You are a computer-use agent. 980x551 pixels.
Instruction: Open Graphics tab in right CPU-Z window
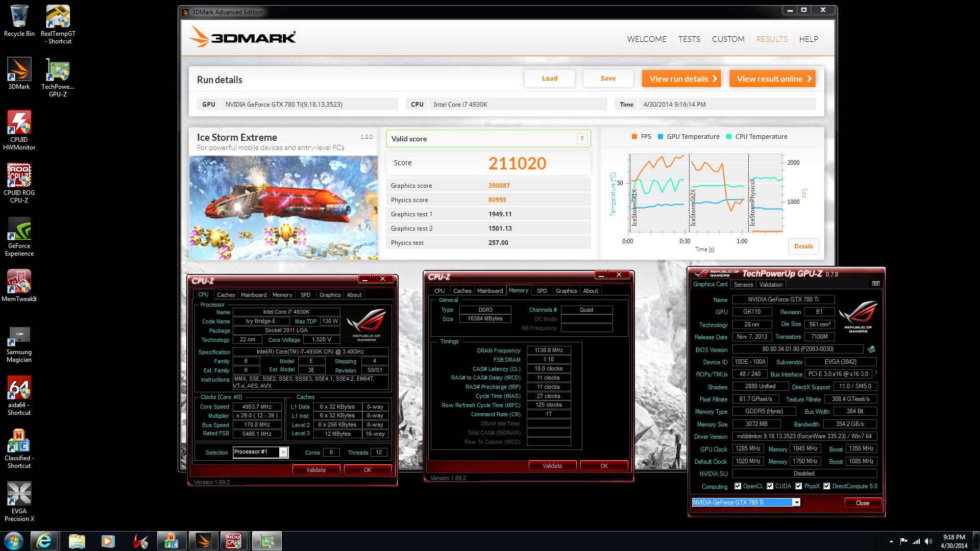pyautogui.click(x=566, y=291)
